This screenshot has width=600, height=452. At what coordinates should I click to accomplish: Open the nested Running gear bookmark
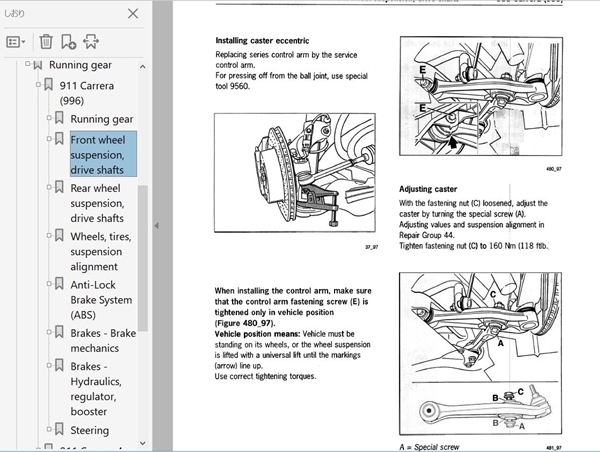(102, 119)
